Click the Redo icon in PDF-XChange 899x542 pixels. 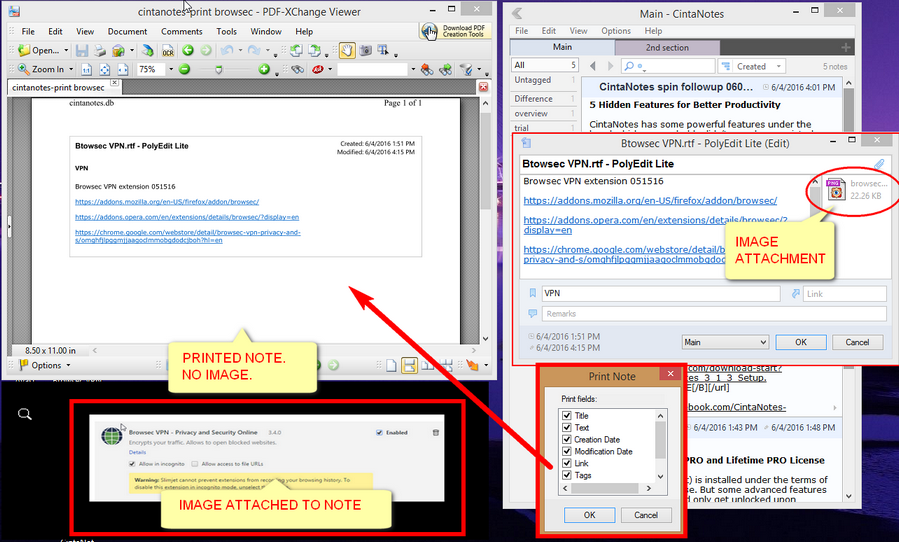point(254,50)
